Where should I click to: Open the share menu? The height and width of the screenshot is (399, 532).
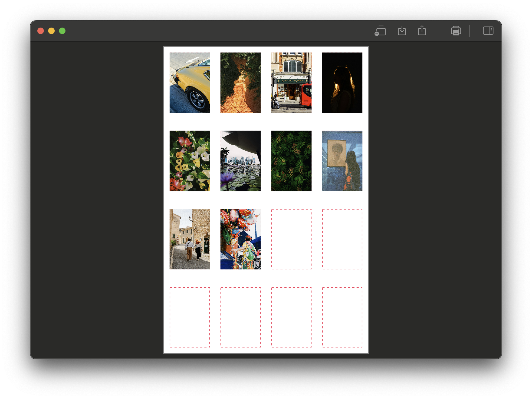coord(422,31)
